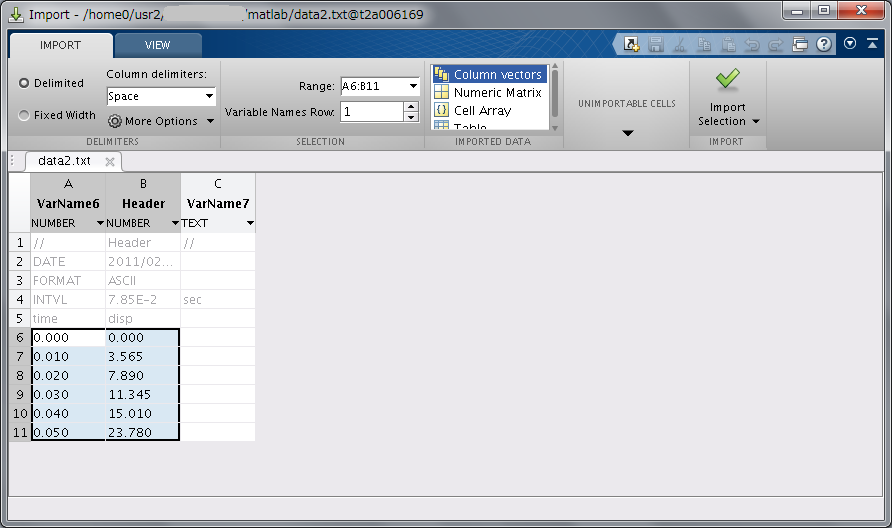
Task: Click the green Import Selection checkmark
Action: pyautogui.click(x=727, y=79)
